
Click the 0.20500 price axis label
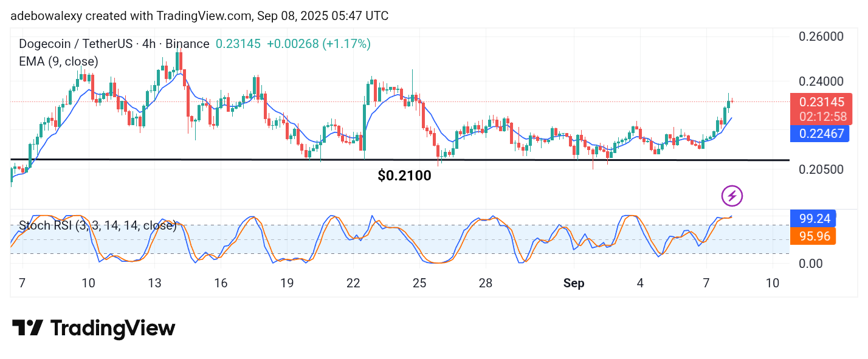coord(821,169)
